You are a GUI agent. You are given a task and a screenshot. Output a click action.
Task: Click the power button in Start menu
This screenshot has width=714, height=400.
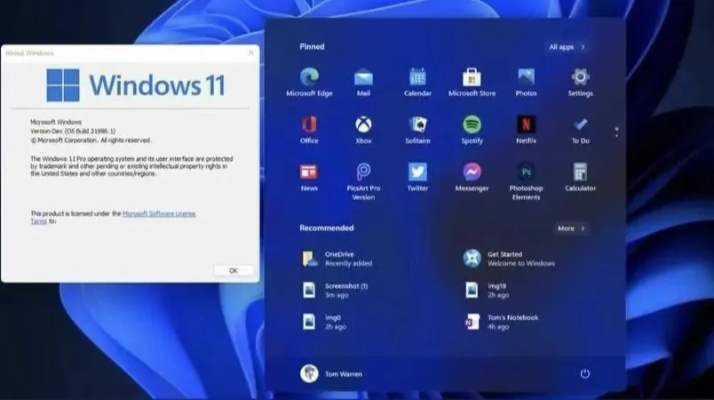[585, 374]
